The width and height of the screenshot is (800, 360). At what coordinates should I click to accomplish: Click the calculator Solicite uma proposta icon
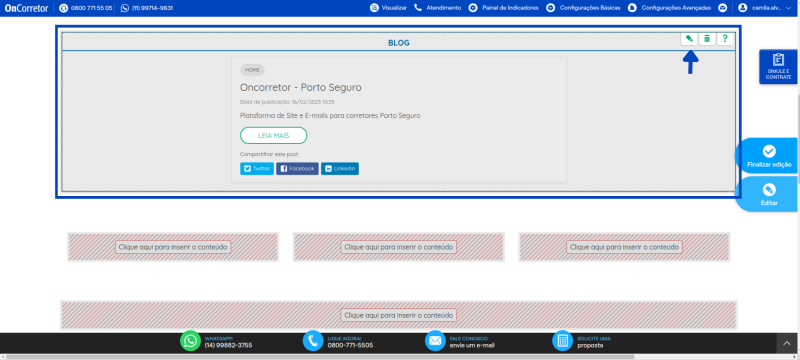563,341
